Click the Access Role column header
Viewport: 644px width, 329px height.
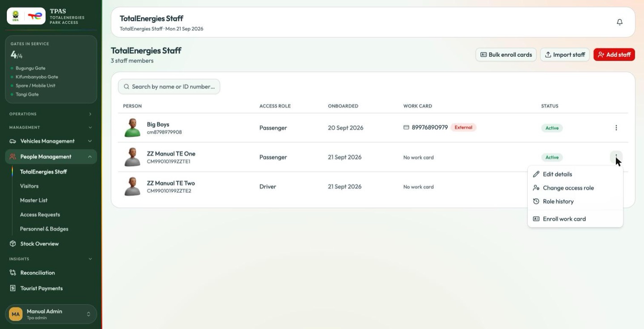click(275, 106)
